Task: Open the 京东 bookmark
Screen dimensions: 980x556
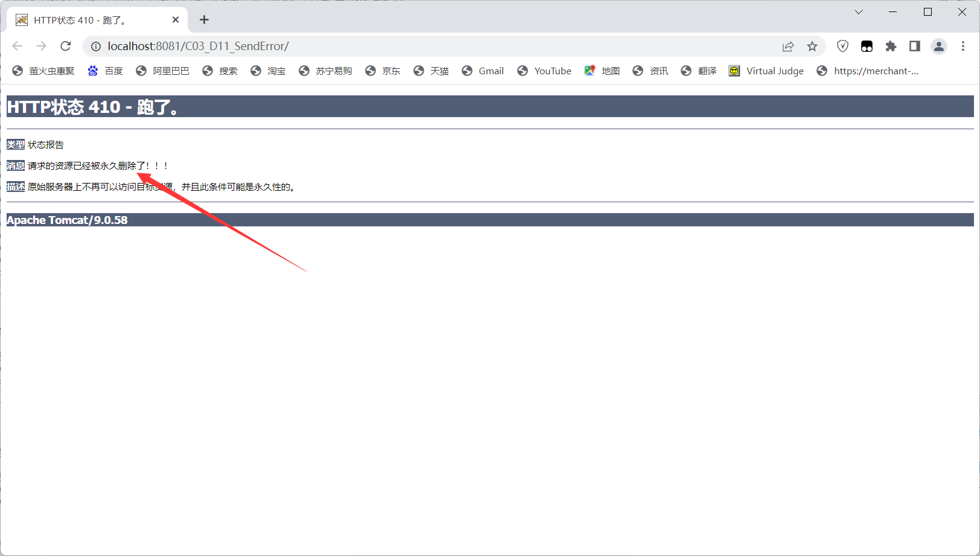Action: point(383,71)
